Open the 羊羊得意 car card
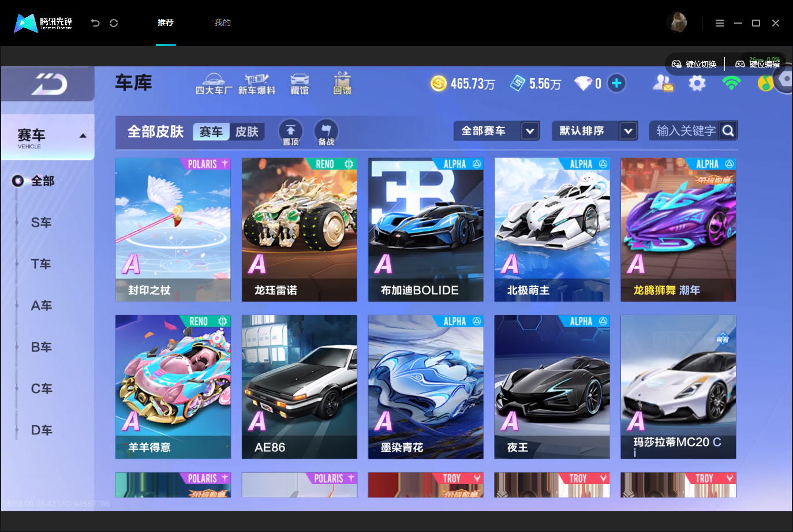793x532 pixels. pyautogui.click(x=173, y=387)
